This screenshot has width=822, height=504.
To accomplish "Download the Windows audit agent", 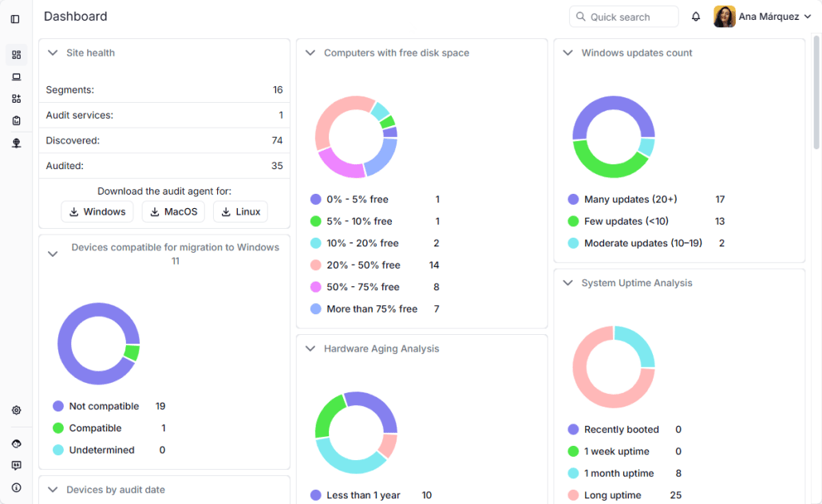I will [97, 211].
